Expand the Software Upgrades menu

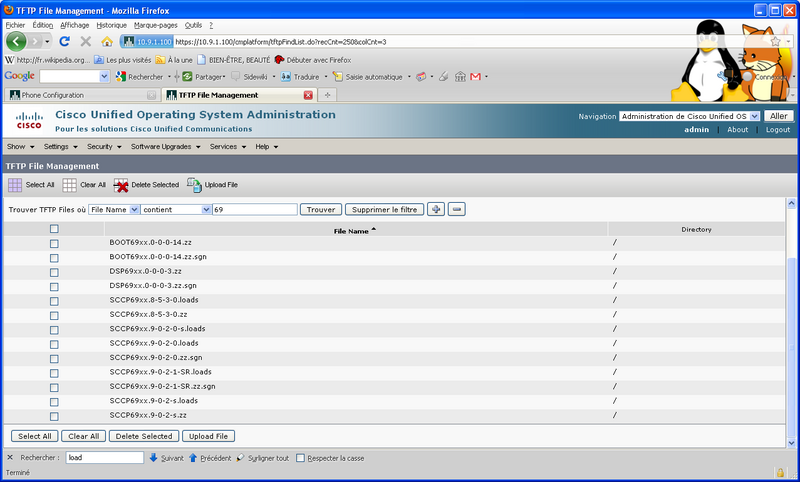[165, 146]
